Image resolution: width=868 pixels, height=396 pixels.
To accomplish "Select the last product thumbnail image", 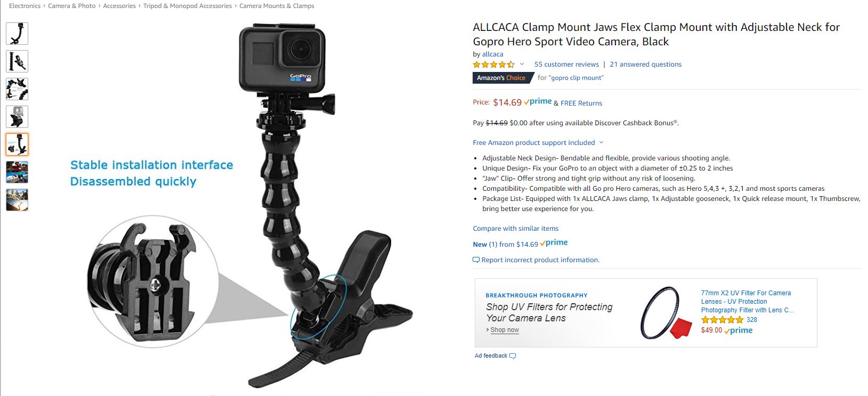I will click(x=17, y=200).
